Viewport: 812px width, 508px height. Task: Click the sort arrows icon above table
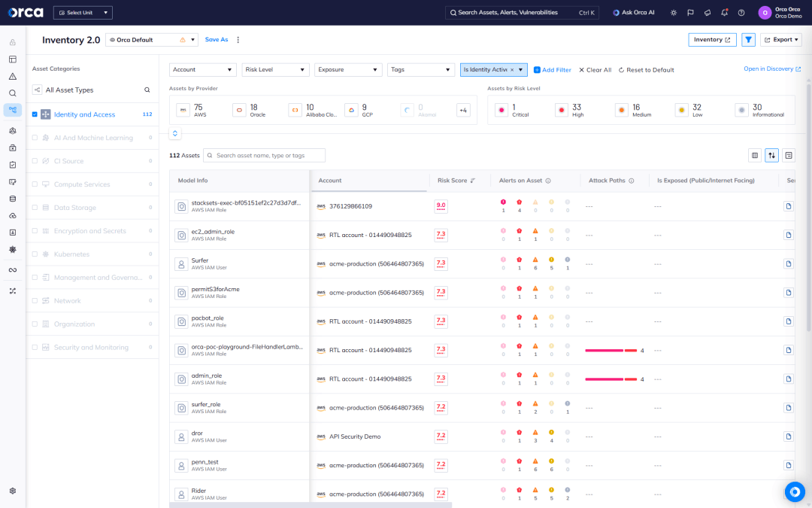tap(771, 156)
